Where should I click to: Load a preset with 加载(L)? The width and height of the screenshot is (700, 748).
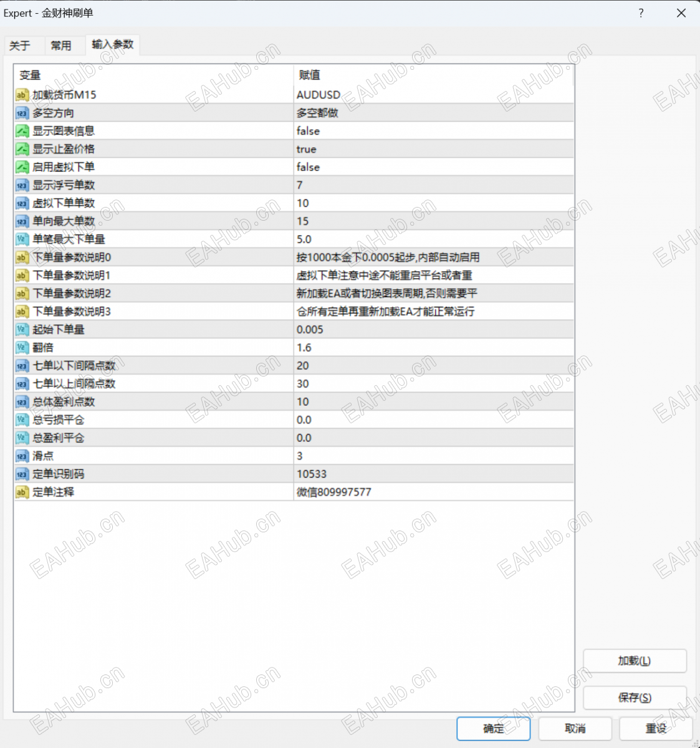pyautogui.click(x=635, y=661)
